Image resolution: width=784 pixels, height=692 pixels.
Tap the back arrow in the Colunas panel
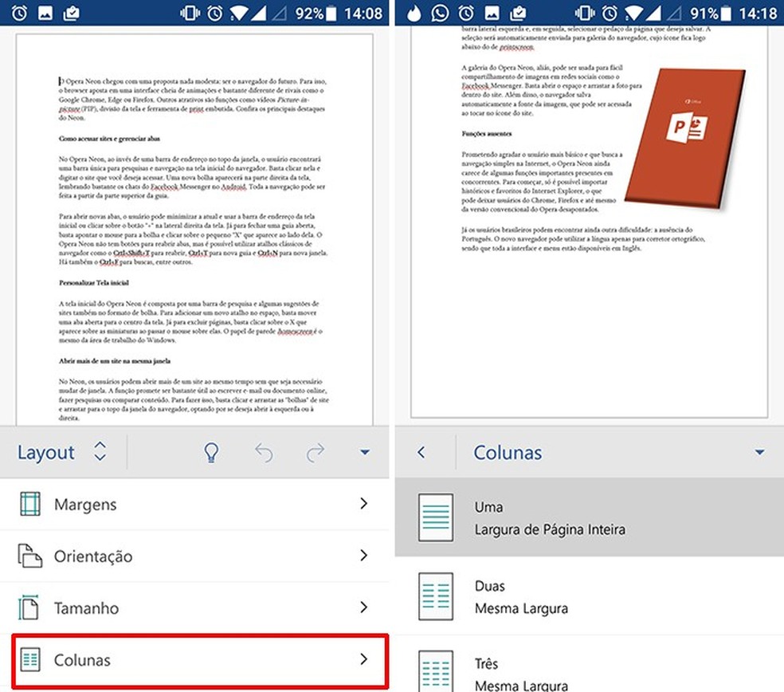click(420, 452)
